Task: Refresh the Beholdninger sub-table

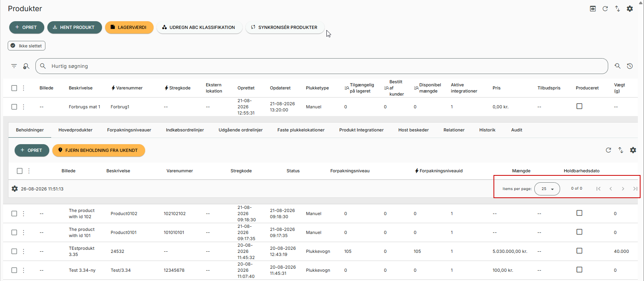Action: [x=609, y=150]
